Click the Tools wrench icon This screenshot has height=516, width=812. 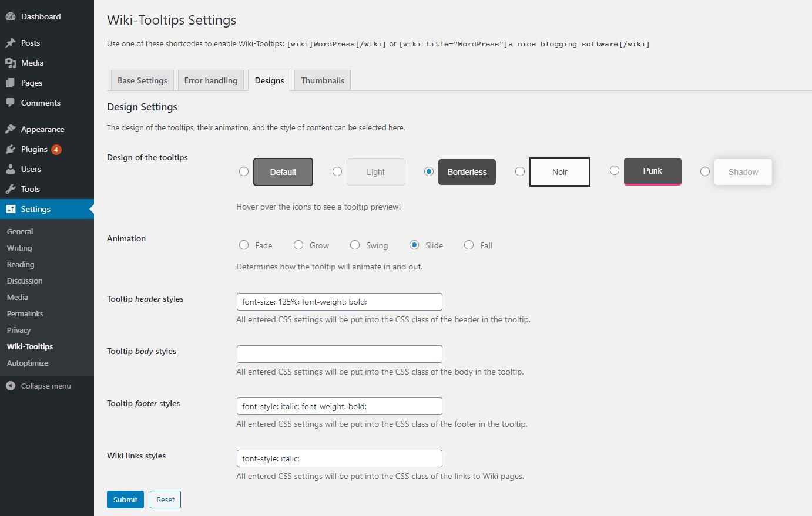coord(11,189)
